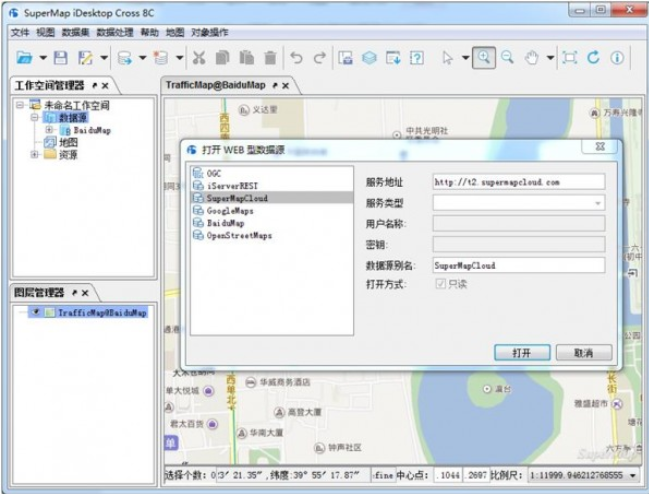Select the Zoom In magnifier tool

point(484,58)
